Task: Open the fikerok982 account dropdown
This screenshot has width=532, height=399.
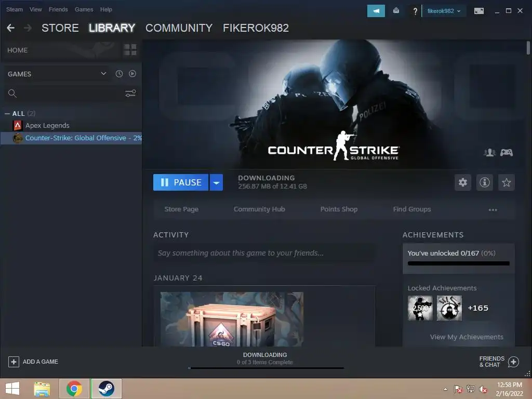Action: (444, 11)
